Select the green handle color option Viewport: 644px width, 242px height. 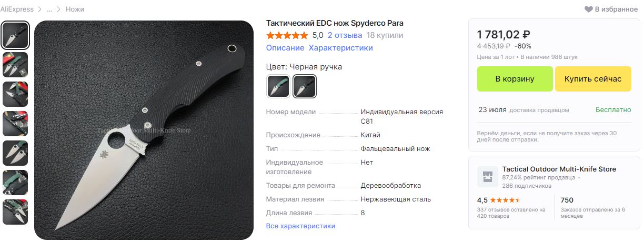(278, 86)
